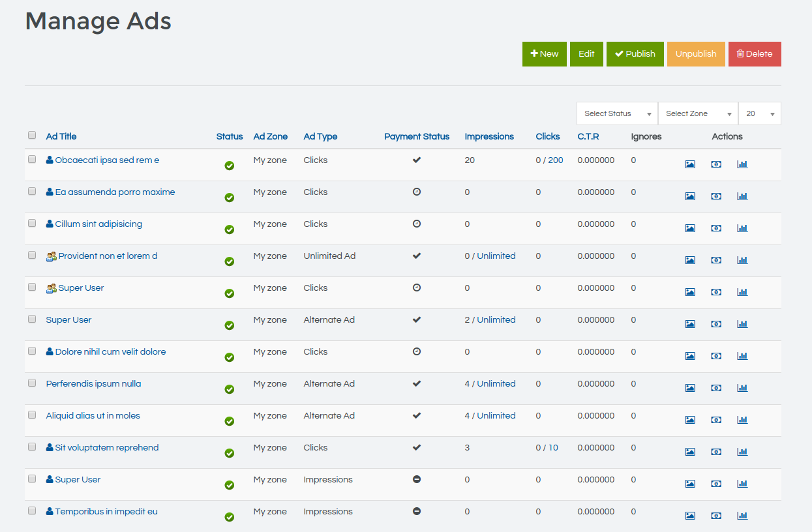The image size is (812, 532).
Task: Open the Select Status dropdown
Action: (x=617, y=113)
